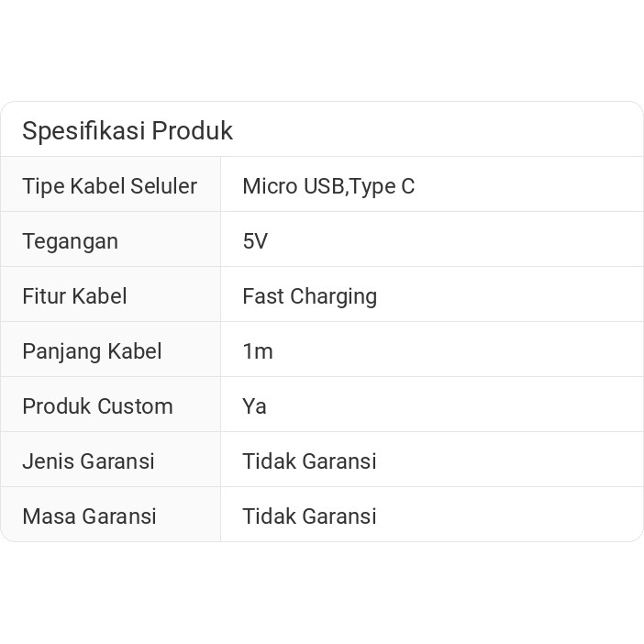
Task: Click the word "Tipe" in the first row label
Action: pos(41,186)
